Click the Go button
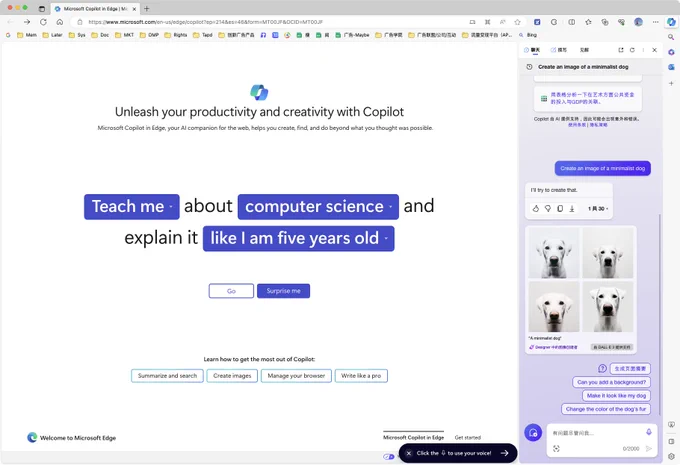The width and height of the screenshot is (680, 465). [x=231, y=291]
